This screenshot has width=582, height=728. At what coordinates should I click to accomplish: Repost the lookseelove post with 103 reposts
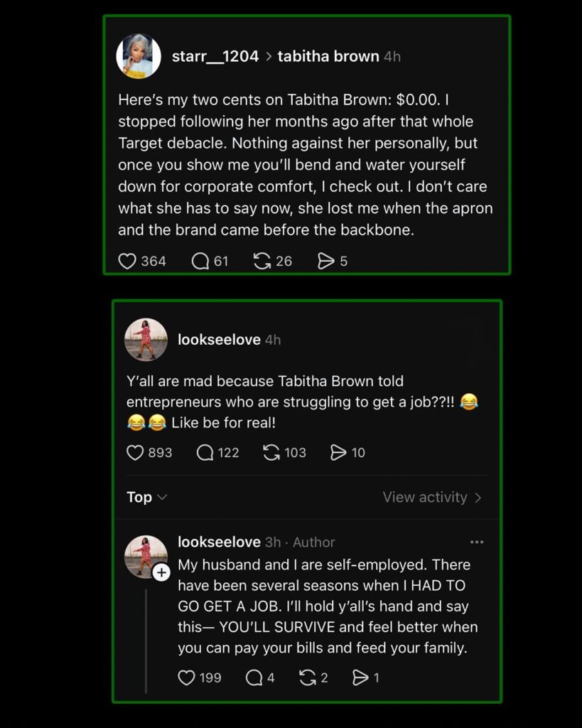pos(271,453)
